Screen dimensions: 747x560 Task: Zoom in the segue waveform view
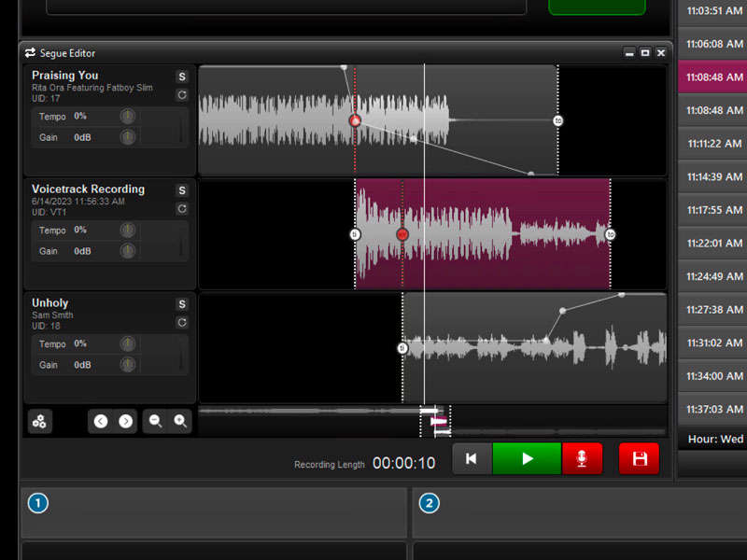(180, 422)
